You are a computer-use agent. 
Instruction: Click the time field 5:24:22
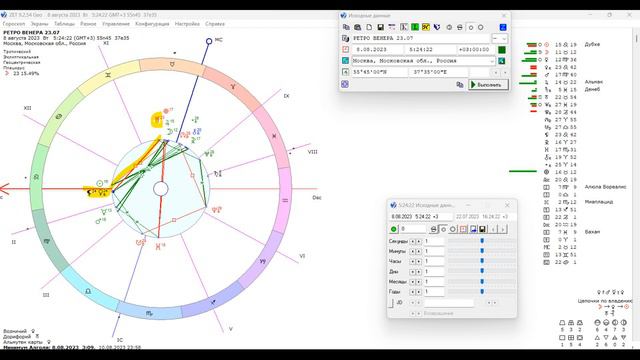pyautogui.click(x=430, y=49)
